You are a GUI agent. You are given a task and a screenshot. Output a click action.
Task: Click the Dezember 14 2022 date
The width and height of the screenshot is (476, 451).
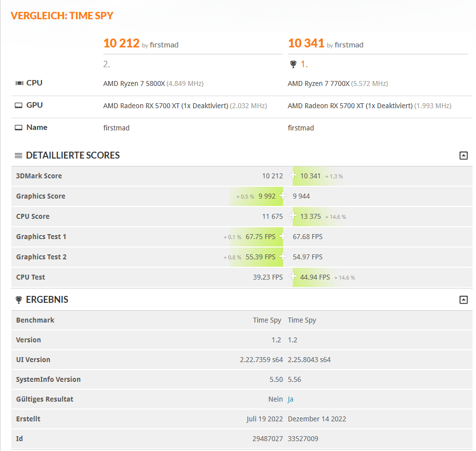coord(317,419)
